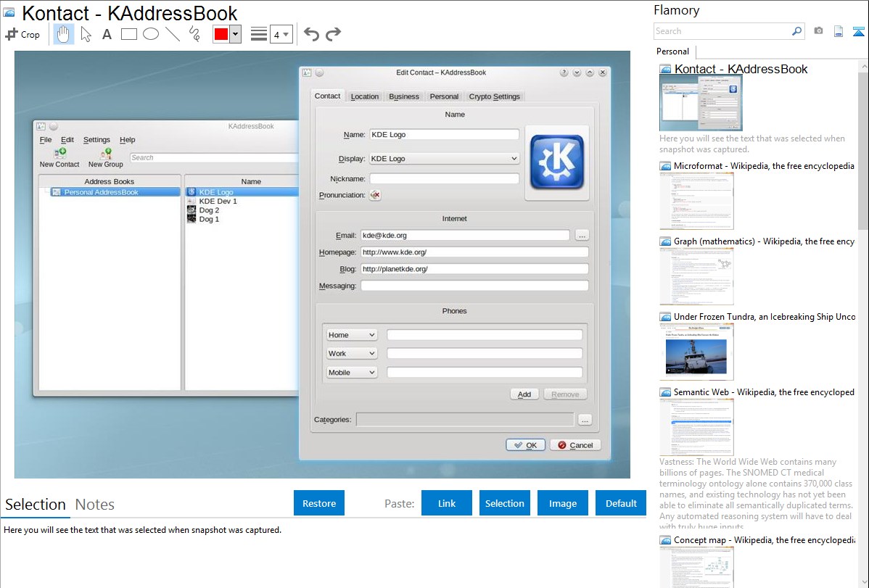The height and width of the screenshot is (588, 869).
Task: Open the Home phone type dropdown
Action: (x=352, y=335)
